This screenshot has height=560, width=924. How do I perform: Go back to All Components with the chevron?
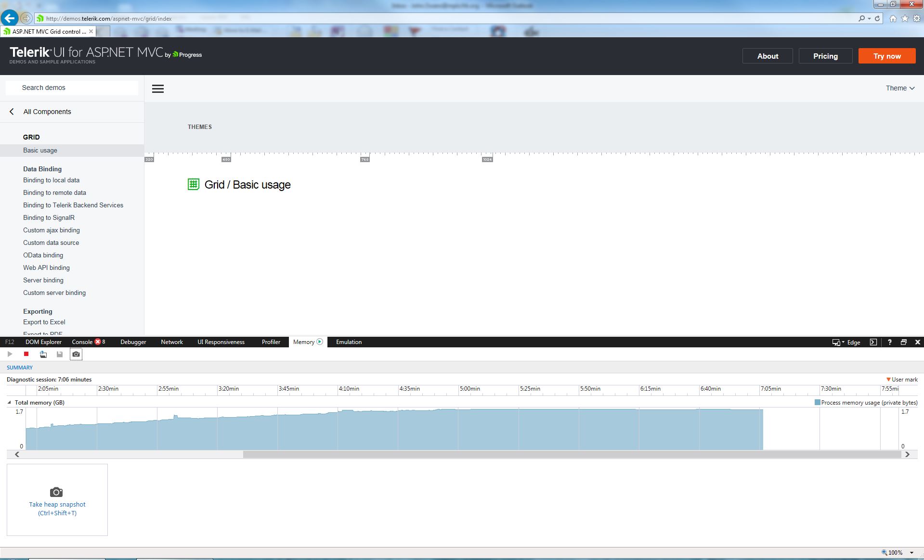[x=12, y=112]
